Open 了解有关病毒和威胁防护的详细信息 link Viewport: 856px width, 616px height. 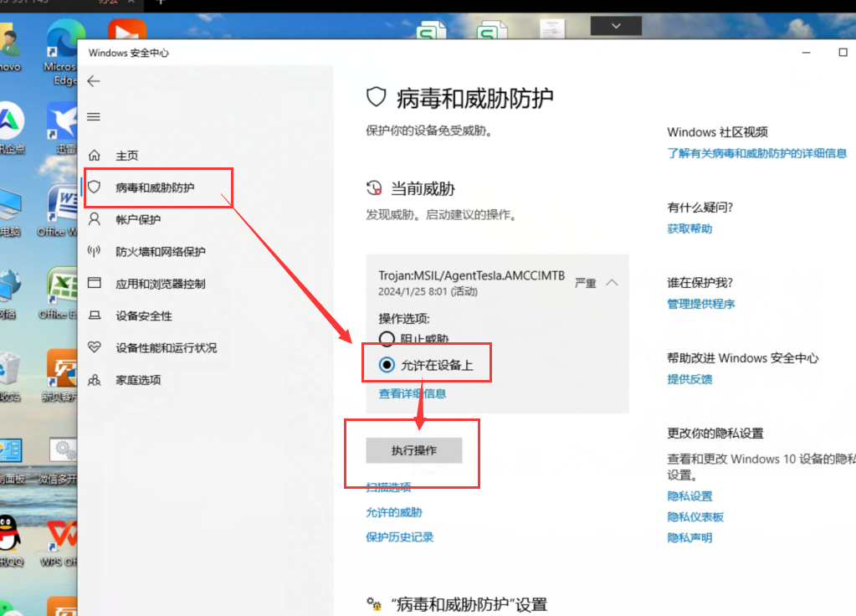point(756,153)
